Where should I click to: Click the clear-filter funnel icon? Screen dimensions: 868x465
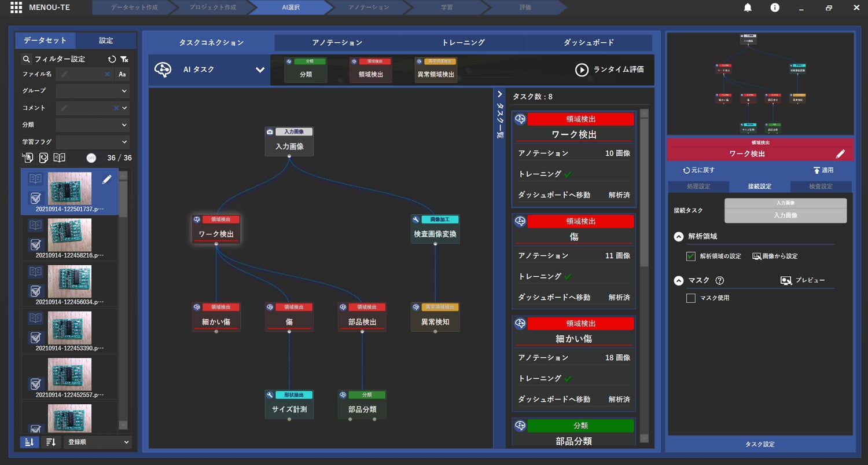coord(124,59)
